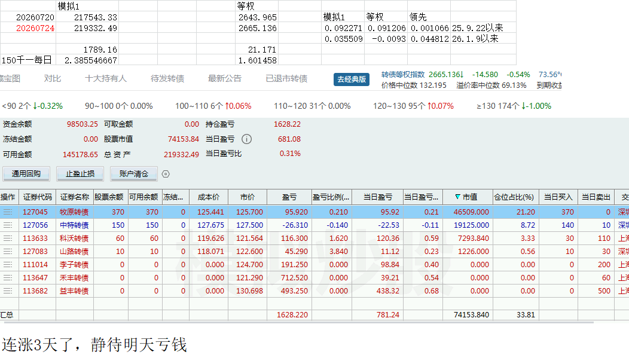
Task: Sort by 当日买入 column header
Action: tap(558, 197)
